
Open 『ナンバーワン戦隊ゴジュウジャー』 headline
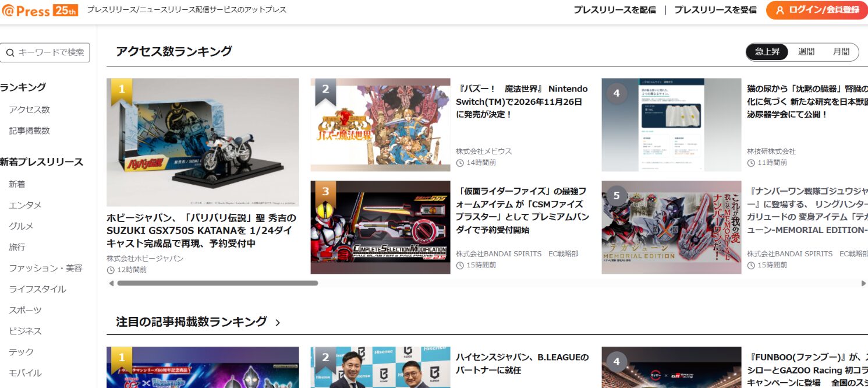click(x=807, y=210)
